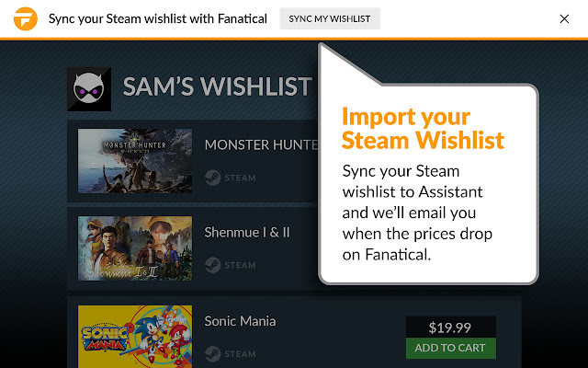588x368 pixels.
Task: Dismiss the Fanatical sync banner
Action: click(x=564, y=18)
